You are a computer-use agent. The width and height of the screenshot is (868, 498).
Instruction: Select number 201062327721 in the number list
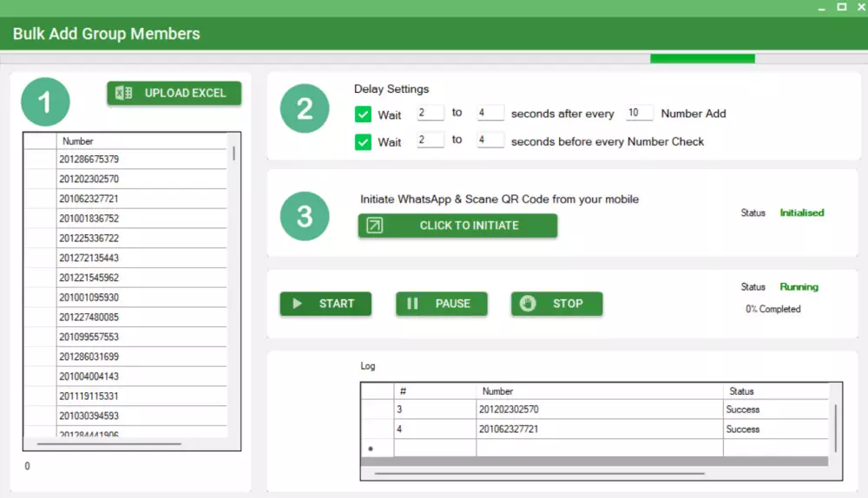click(x=141, y=199)
